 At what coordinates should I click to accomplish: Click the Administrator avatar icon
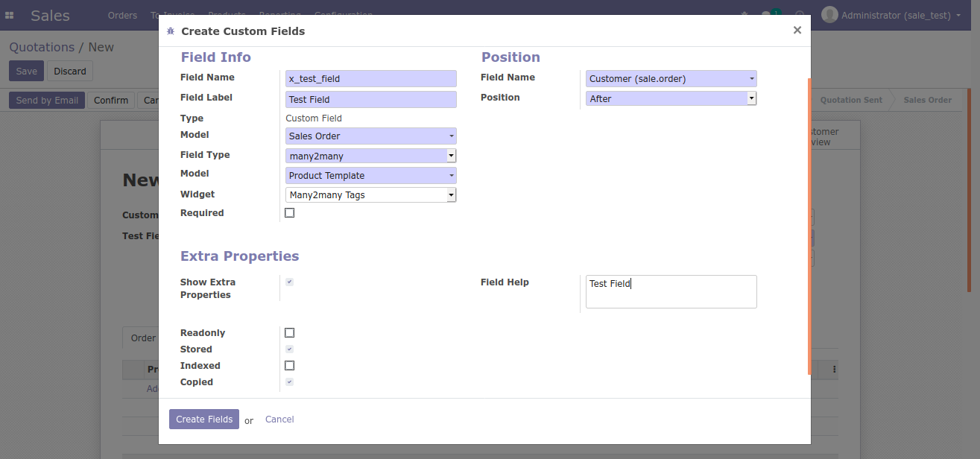click(829, 15)
